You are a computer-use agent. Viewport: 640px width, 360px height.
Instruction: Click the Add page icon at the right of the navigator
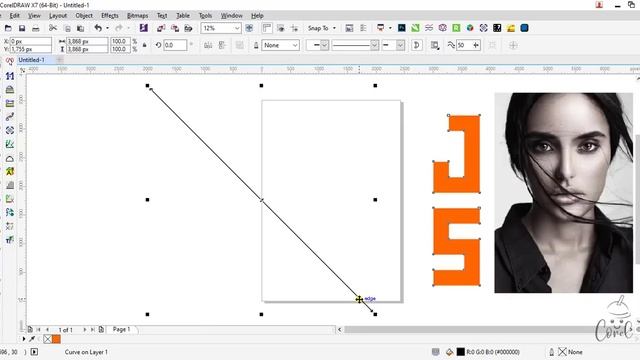pos(101,329)
